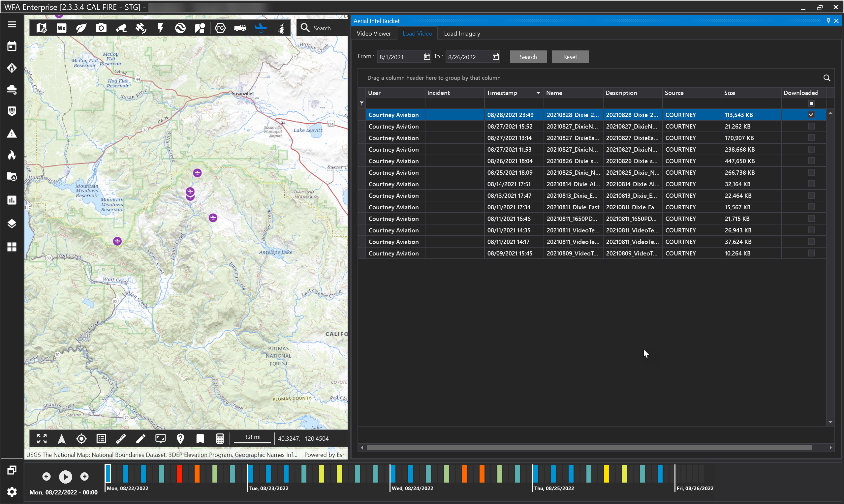Click the orange timeline segment on Wed, 08/24/2022
The width and height of the screenshot is (844, 504).
point(464,473)
